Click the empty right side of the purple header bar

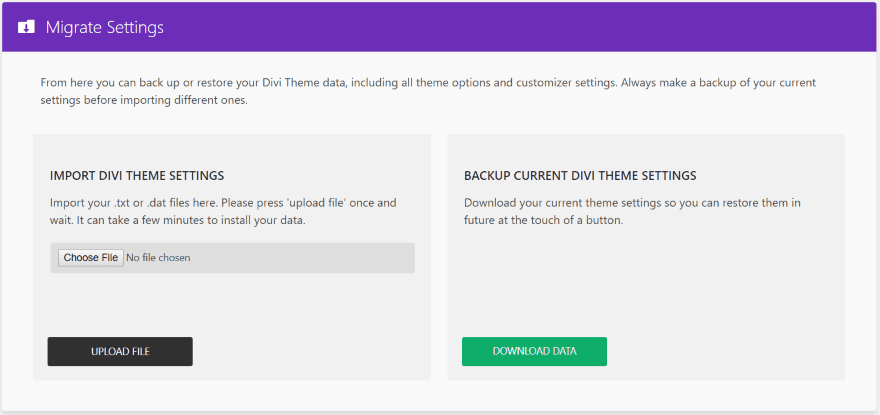coord(600,27)
